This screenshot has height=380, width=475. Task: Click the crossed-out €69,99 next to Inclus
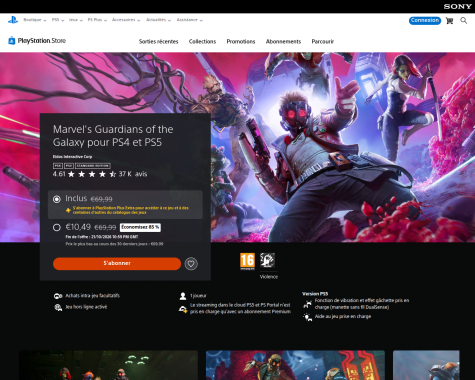(101, 199)
